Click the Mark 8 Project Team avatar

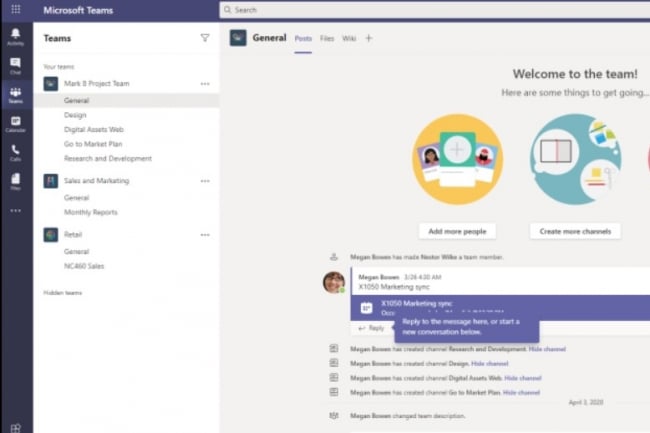(x=51, y=84)
